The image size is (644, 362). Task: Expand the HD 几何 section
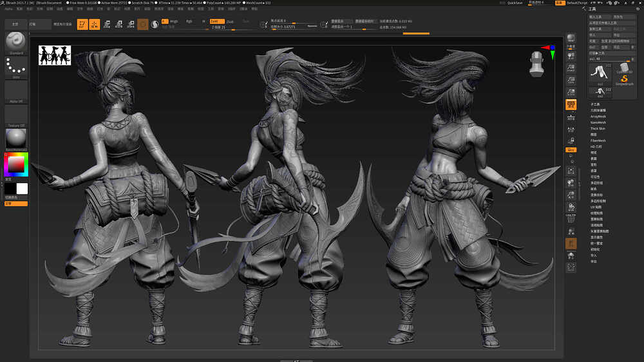596,147
